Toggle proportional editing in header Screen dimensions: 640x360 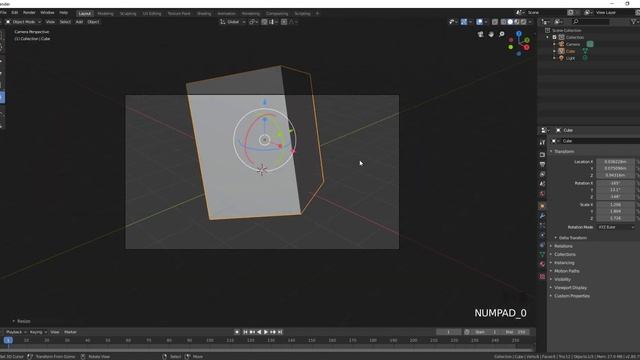pos(284,22)
